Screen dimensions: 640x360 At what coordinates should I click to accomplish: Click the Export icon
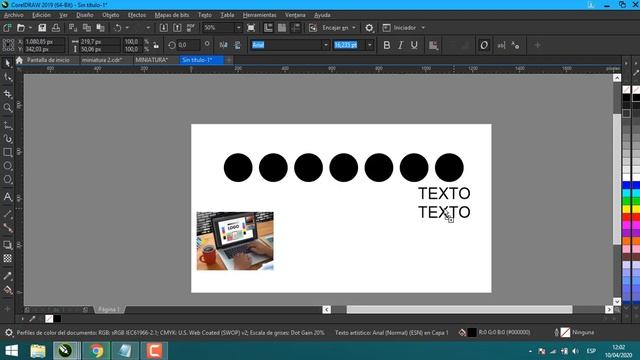pyautogui.click(x=177, y=28)
